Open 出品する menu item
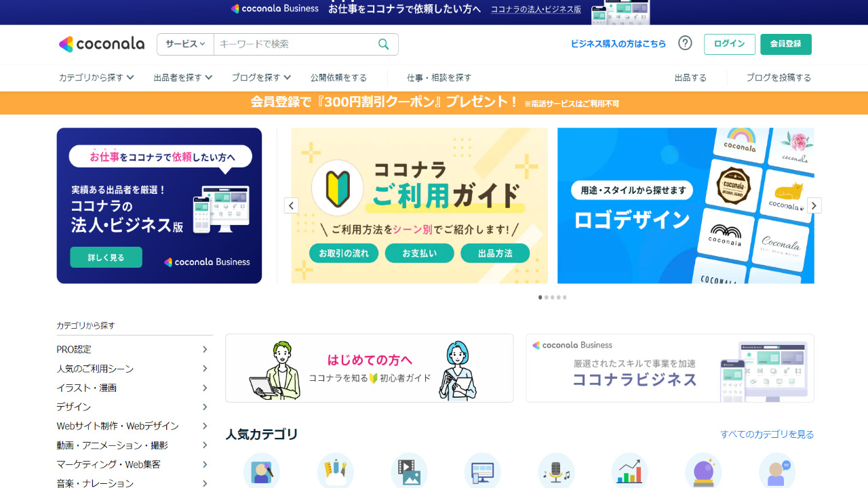Screen dimensions: 868x488 (690, 78)
